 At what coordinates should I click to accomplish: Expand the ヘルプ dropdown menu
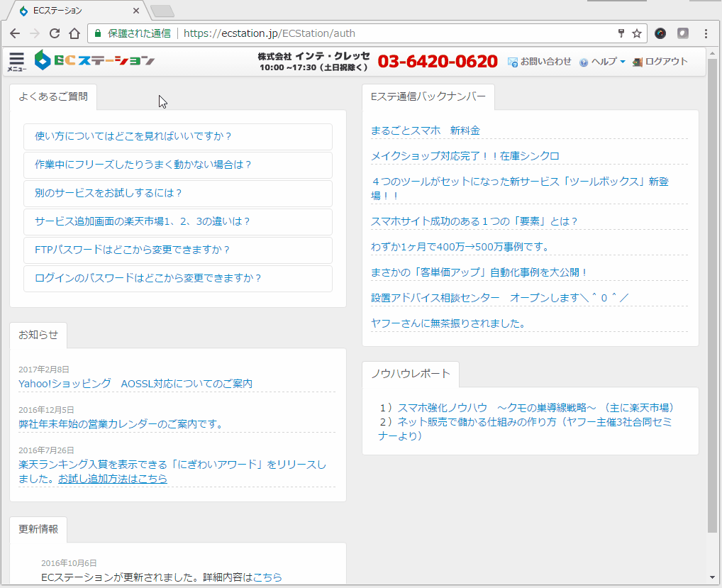pos(602,62)
